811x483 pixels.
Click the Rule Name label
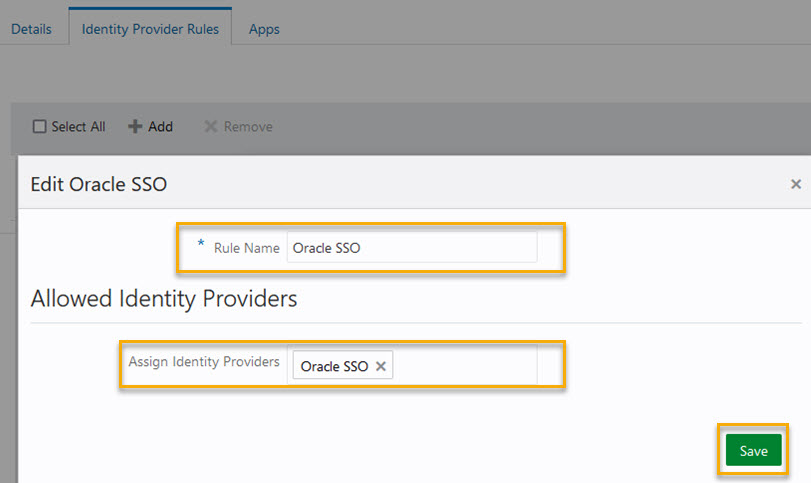pos(247,248)
